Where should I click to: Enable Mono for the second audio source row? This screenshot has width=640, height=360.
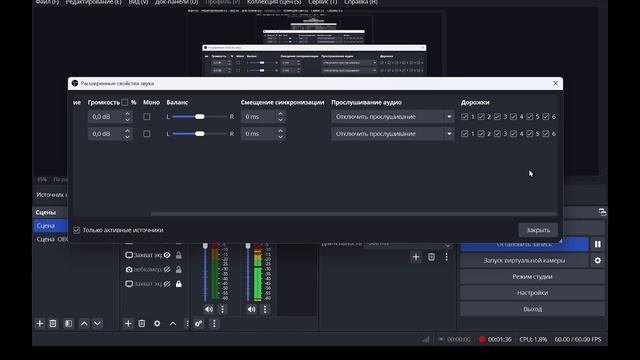pyautogui.click(x=147, y=134)
